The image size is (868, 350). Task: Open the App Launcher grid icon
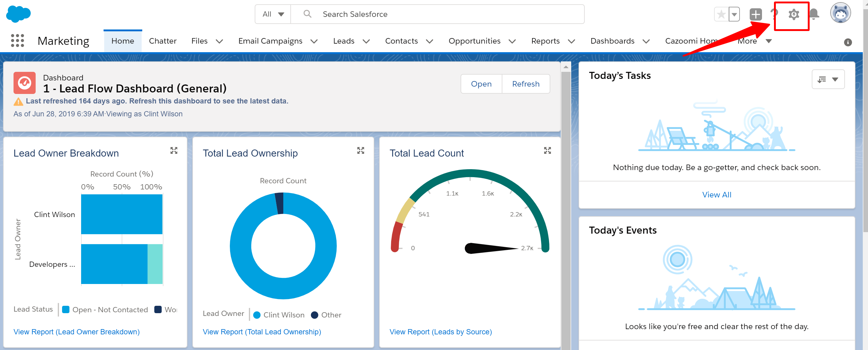click(x=18, y=41)
